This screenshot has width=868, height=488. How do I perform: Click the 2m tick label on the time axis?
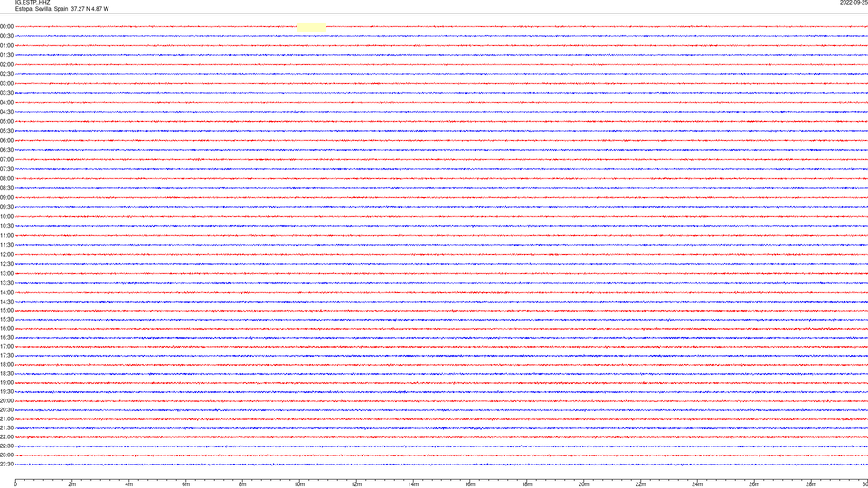coord(72,484)
